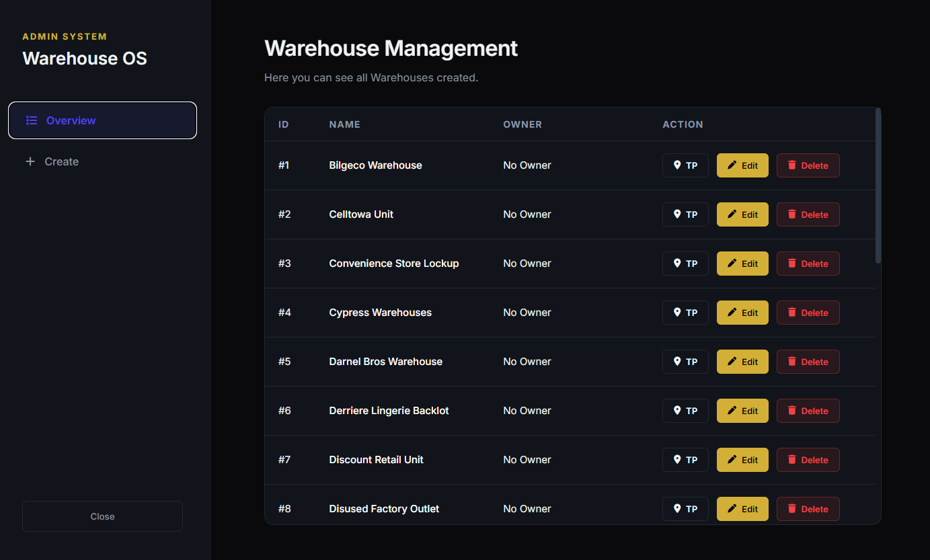Screen dimensions: 930x560
Task: Select the Bilgeco Warehouse name cell
Action: click(375, 165)
